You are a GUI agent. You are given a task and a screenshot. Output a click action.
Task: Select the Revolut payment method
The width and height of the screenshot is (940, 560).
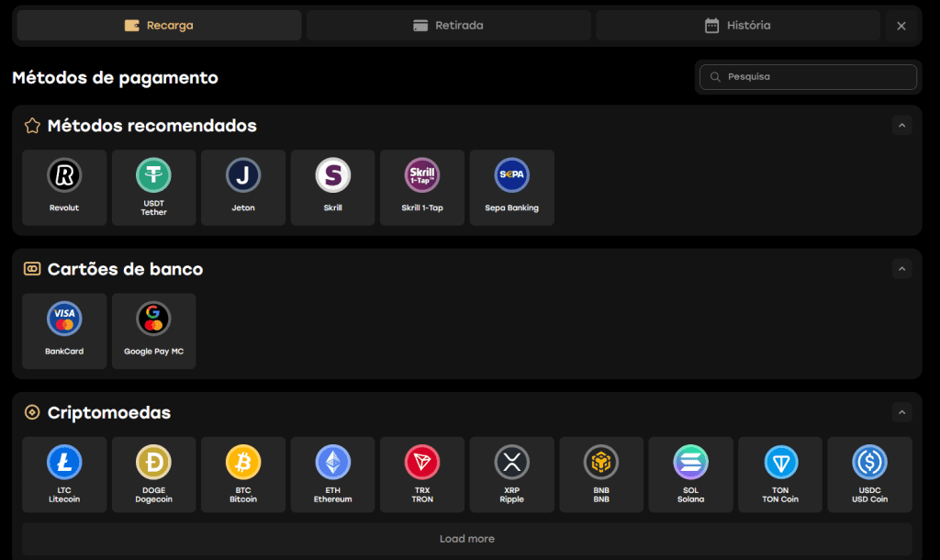[64, 187]
